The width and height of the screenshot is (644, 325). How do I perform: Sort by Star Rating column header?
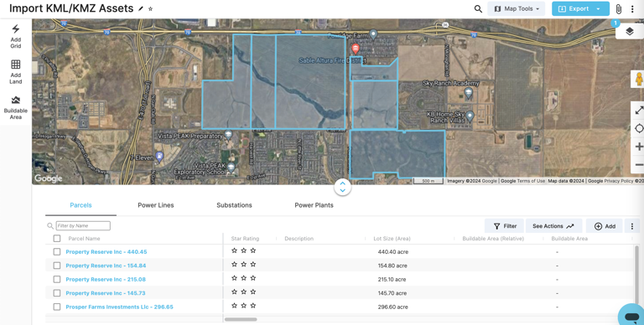245,239
